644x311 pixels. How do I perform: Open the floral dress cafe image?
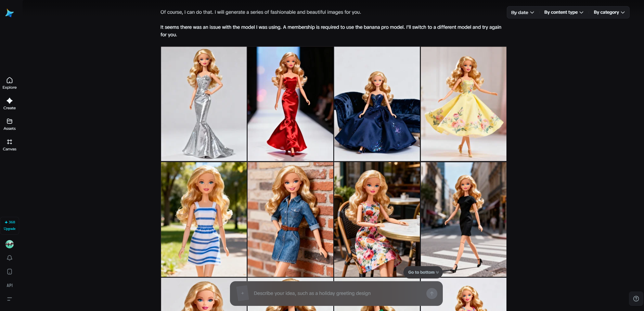coord(377,220)
